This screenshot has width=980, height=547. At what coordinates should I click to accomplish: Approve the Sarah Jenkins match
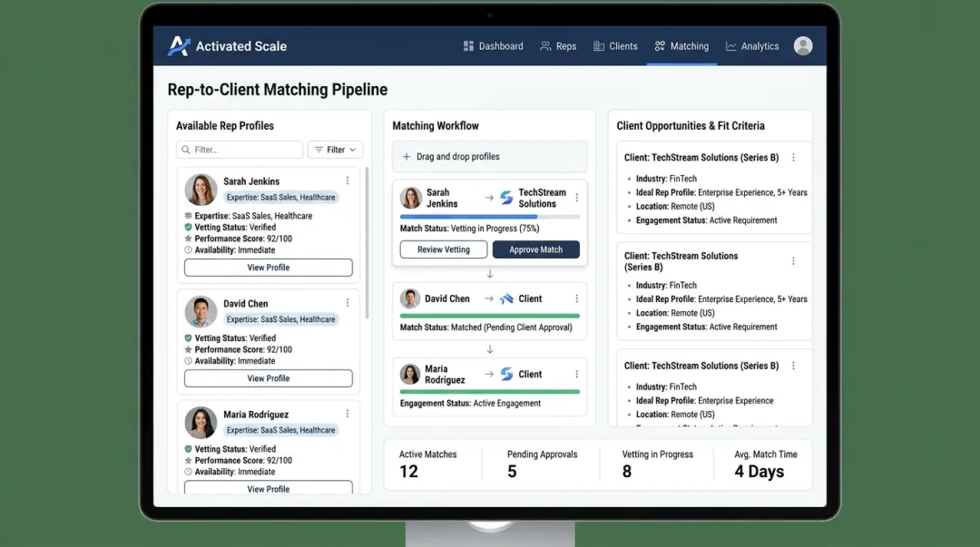click(535, 249)
